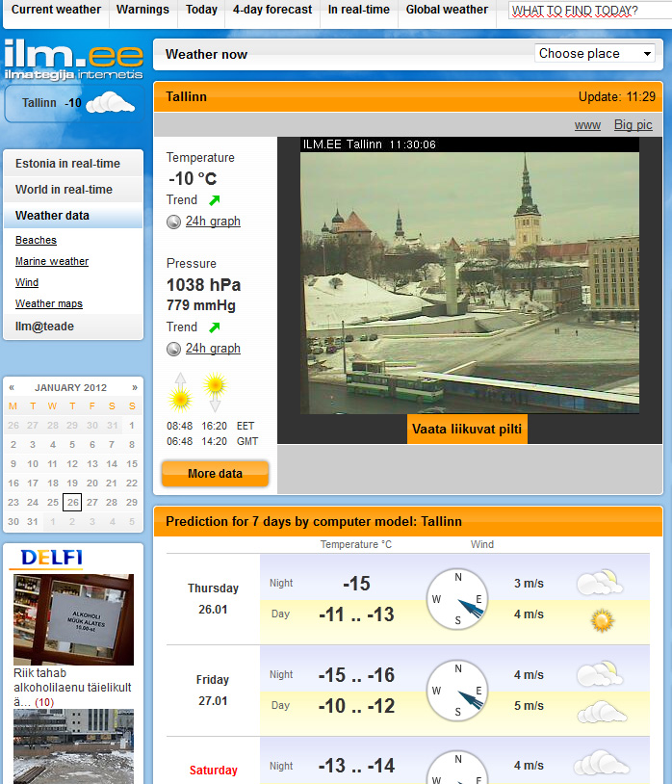Click the temperature 24h graph clock icon

pyautogui.click(x=173, y=222)
